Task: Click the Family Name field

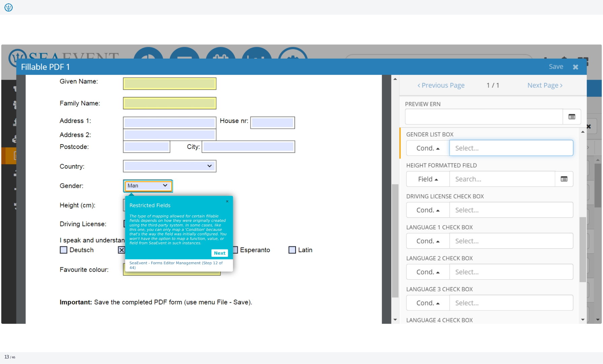Action: pos(170,103)
